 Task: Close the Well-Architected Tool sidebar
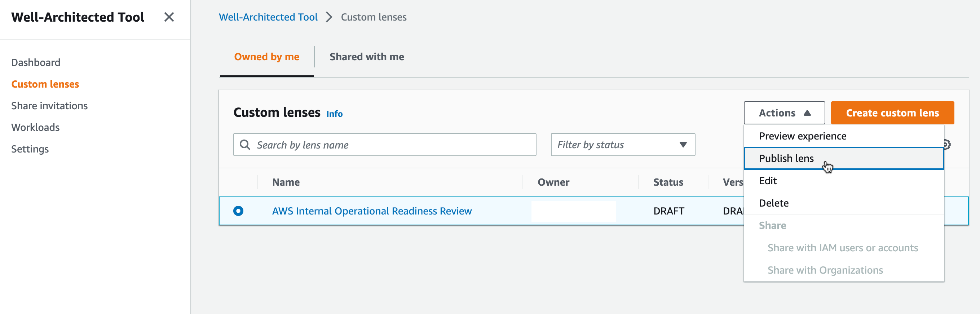(x=169, y=17)
